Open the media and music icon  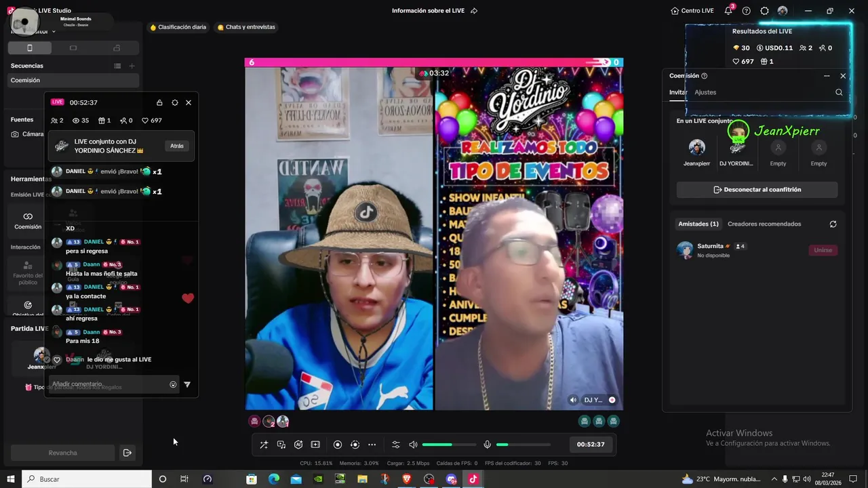click(281, 445)
